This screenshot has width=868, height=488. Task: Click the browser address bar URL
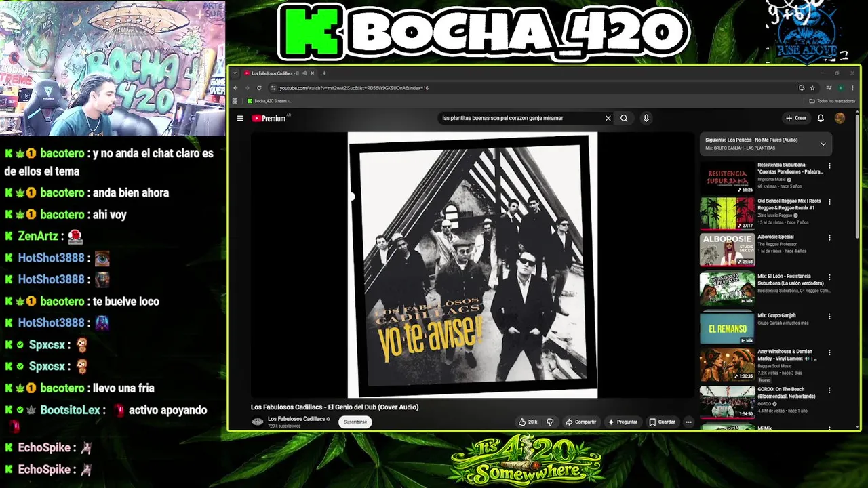pyautogui.click(x=354, y=88)
